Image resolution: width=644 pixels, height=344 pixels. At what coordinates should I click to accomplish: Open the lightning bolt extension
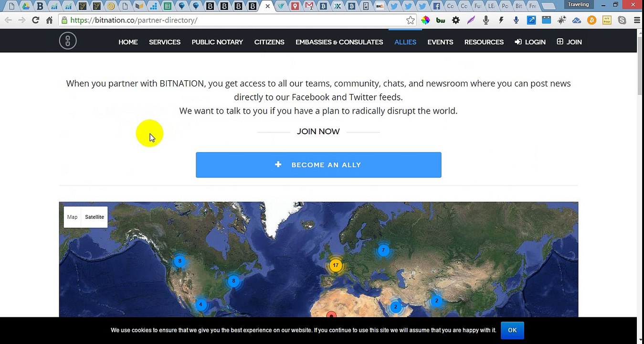(501, 20)
